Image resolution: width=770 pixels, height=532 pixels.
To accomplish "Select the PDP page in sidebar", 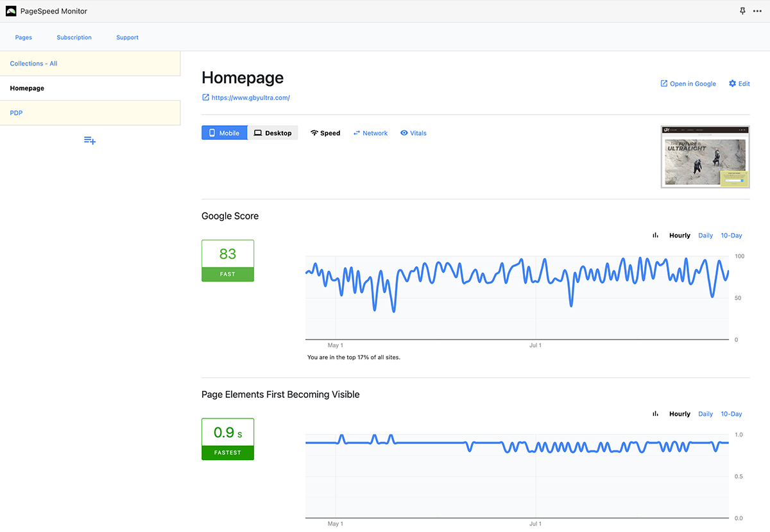I will 16,113.
